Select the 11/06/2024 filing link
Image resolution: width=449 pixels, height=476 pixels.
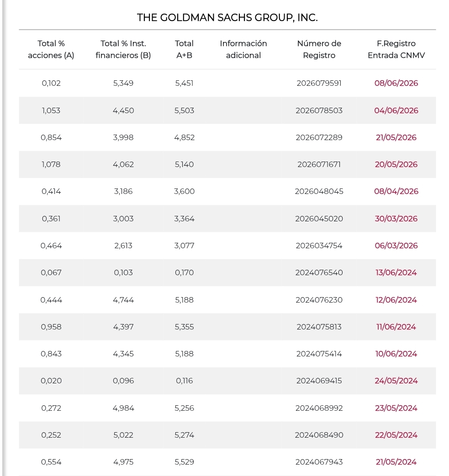point(396,327)
